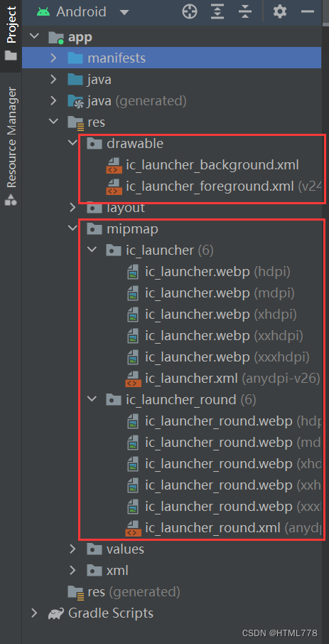This screenshot has width=329, height=644.
Task: Collapse the ic_launcher_round (6) group chevron
Action: pyautogui.click(x=92, y=399)
